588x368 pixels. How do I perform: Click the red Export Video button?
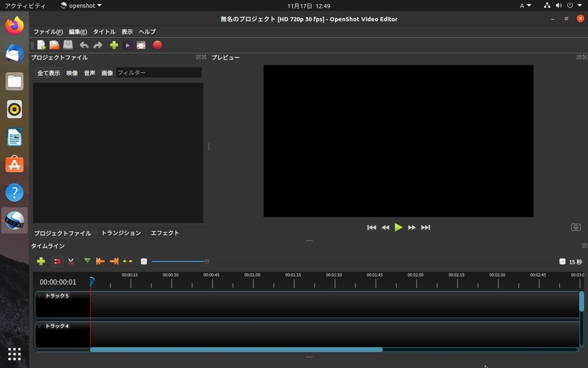coord(157,45)
